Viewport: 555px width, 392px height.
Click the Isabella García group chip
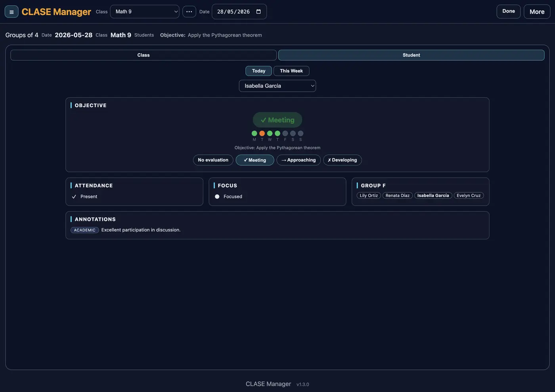coord(433,195)
